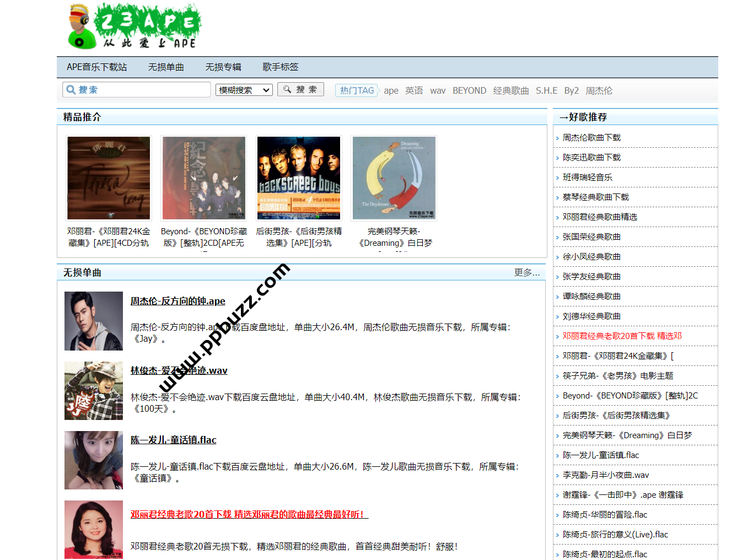Open the 陈一发儿 artist photo thumbnail
The width and height of the screenshot is (753, 560).
(94, 460)
